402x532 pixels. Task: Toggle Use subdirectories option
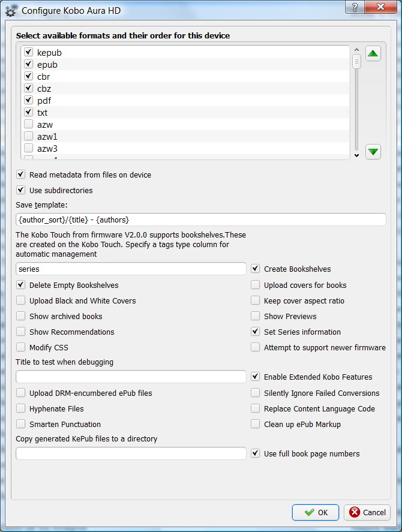tap(21, 190)
